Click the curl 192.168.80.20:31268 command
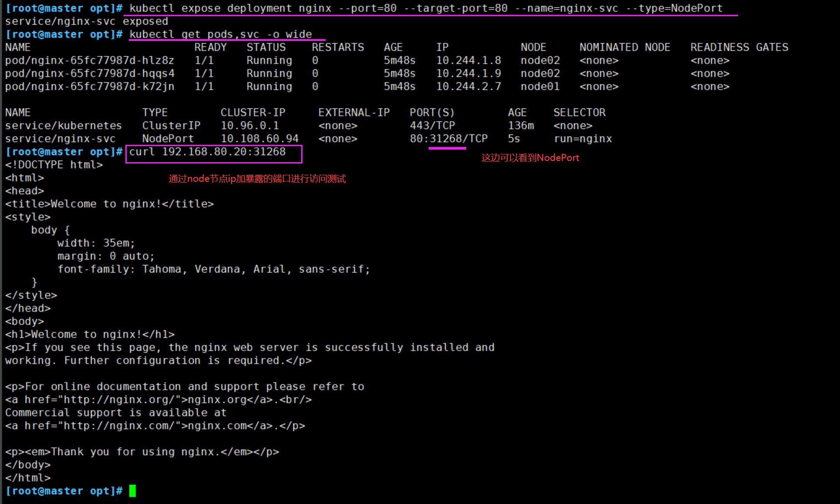 [x=208, y=152]
